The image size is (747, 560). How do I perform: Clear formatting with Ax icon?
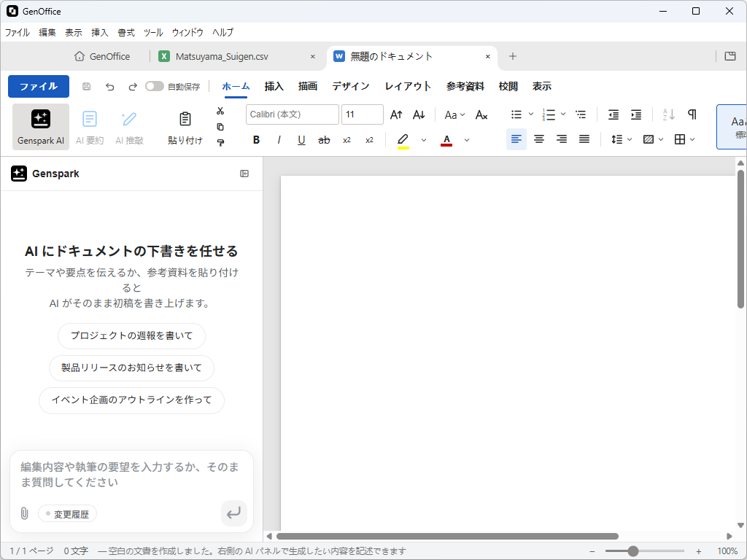[481, 114]
